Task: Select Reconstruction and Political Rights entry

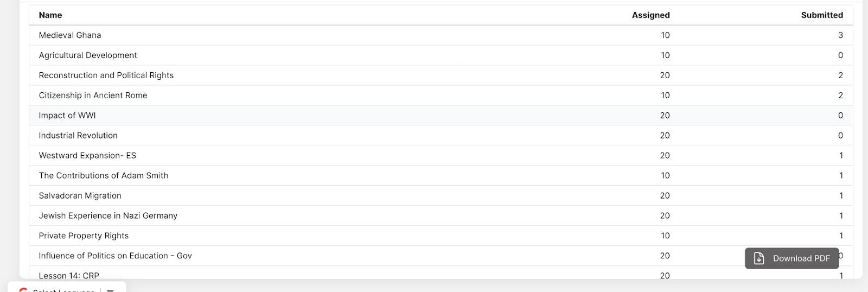Action: (x=106, y=75)
